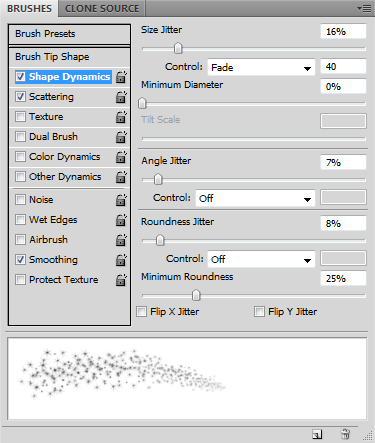Switch to the Clone Source tab

(102, 8)
